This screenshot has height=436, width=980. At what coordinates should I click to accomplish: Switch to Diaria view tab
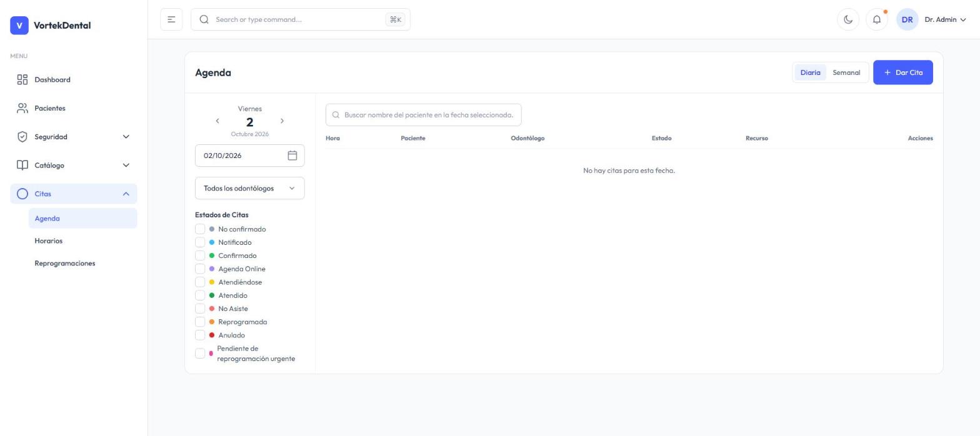click(x=810, y=72)
